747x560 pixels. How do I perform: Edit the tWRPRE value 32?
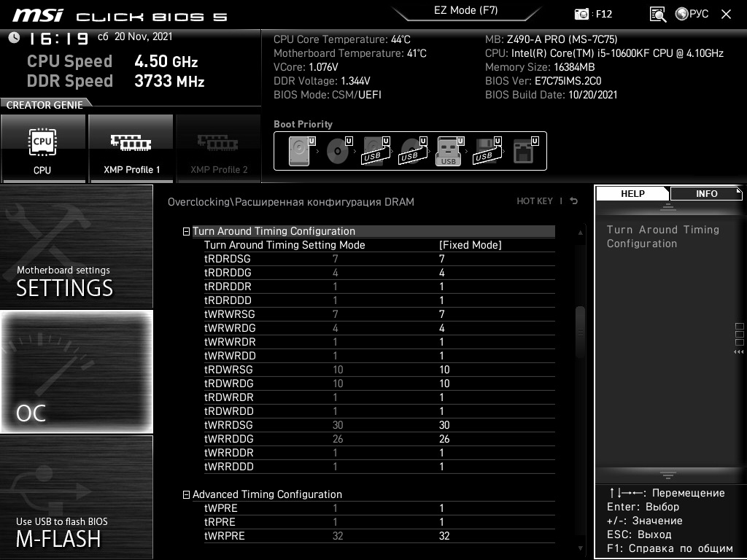pos(444,536)
